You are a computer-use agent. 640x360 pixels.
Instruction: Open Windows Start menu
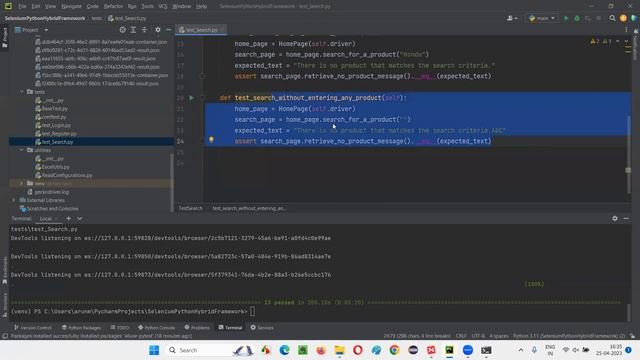pos(154,350)
